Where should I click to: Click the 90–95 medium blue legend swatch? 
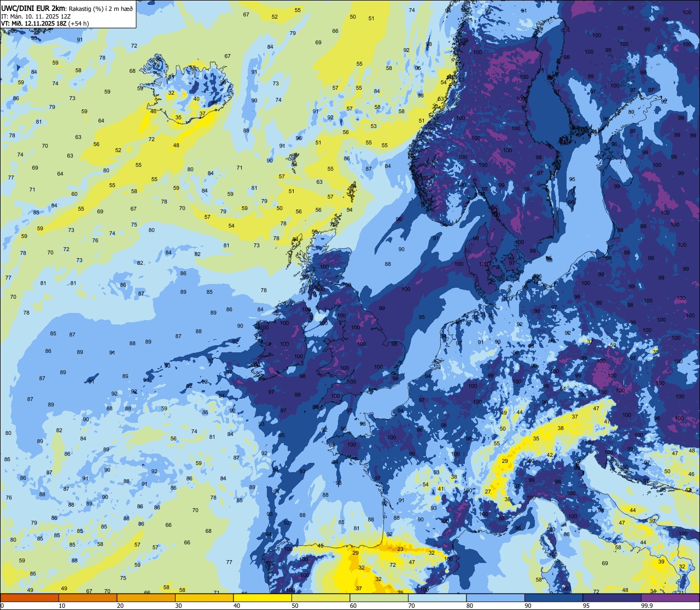pyautogui.click(x=553, y=598)
